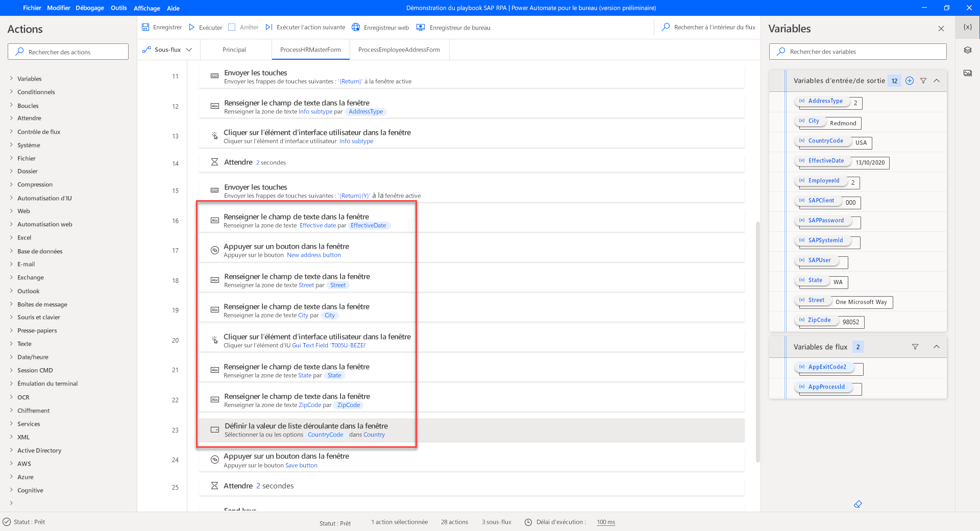Select the Attendre 2 secondes action 25
The image size is (980, 531).
tap(472, 486)
